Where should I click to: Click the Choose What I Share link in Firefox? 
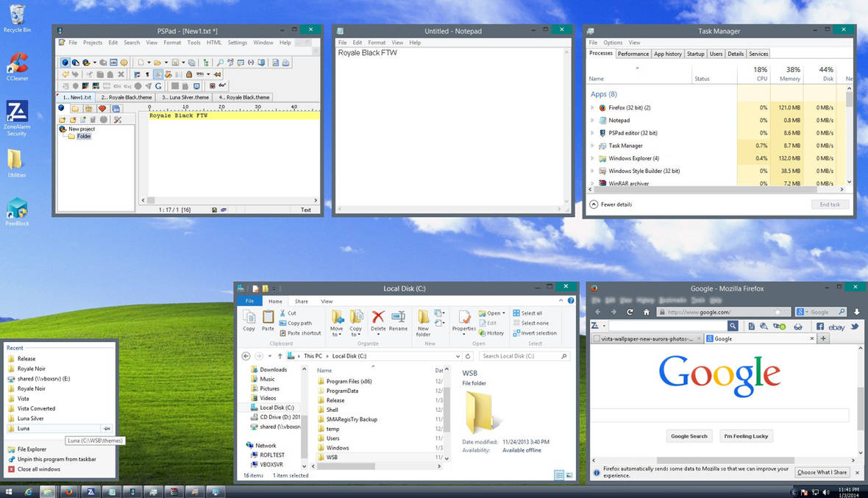[x=822, y=472]
